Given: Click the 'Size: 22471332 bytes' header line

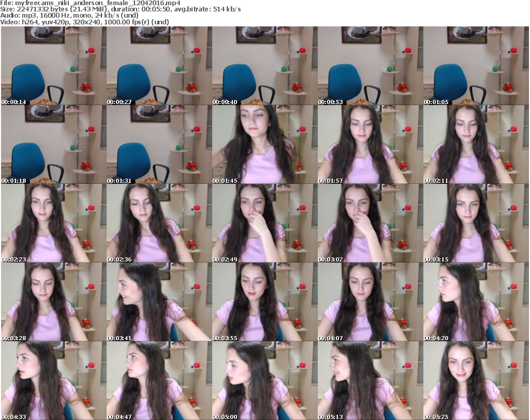Looking at the screenshot, I should click(120, 9).
